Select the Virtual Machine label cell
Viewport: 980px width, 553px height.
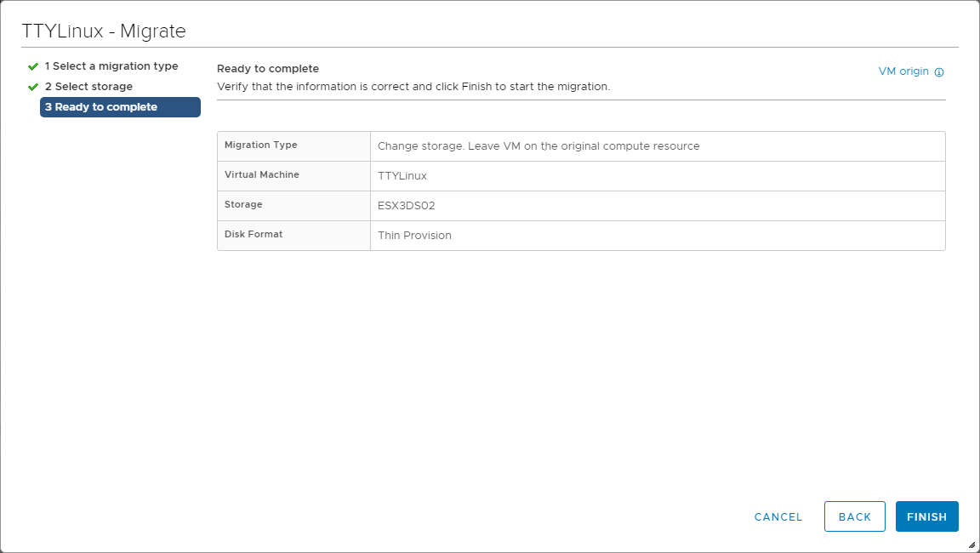(293, 176)
